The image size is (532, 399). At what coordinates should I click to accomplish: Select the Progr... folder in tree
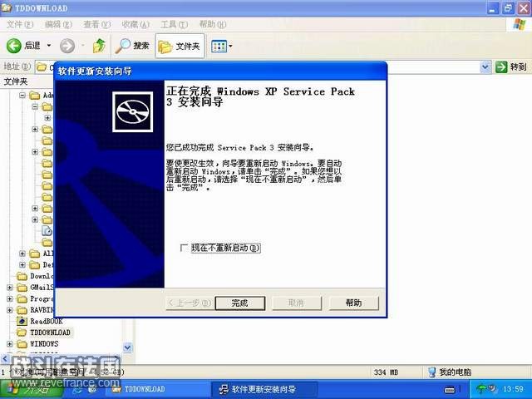[x=42, y=298]
